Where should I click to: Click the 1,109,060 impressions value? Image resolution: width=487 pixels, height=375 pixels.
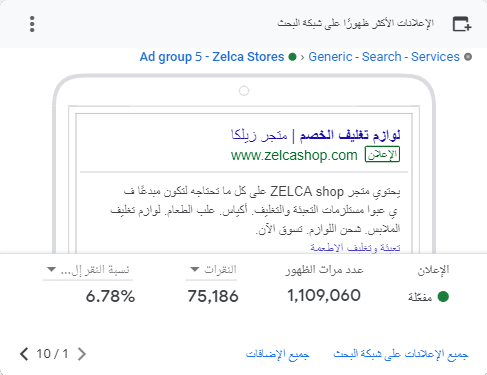324,296
